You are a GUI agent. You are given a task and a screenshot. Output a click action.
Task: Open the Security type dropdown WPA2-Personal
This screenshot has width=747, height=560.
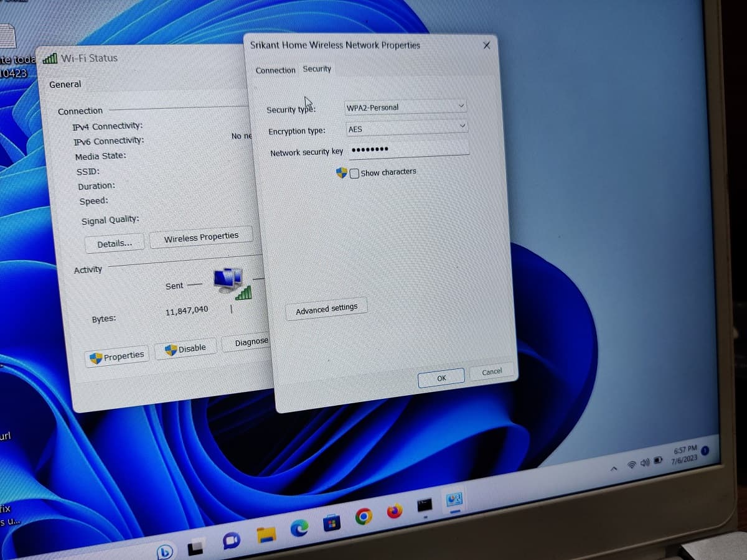[x=405, y=107]
